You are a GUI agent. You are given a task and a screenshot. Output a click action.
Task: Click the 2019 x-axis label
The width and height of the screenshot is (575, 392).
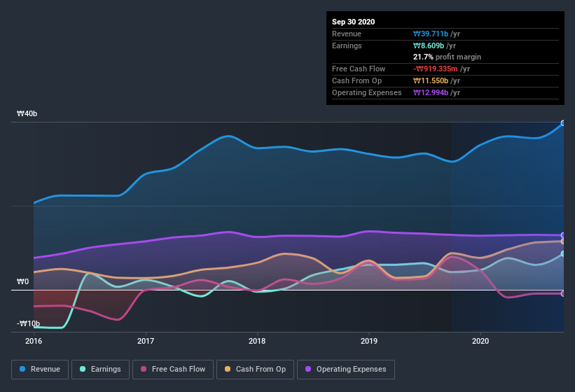(369, 341)
